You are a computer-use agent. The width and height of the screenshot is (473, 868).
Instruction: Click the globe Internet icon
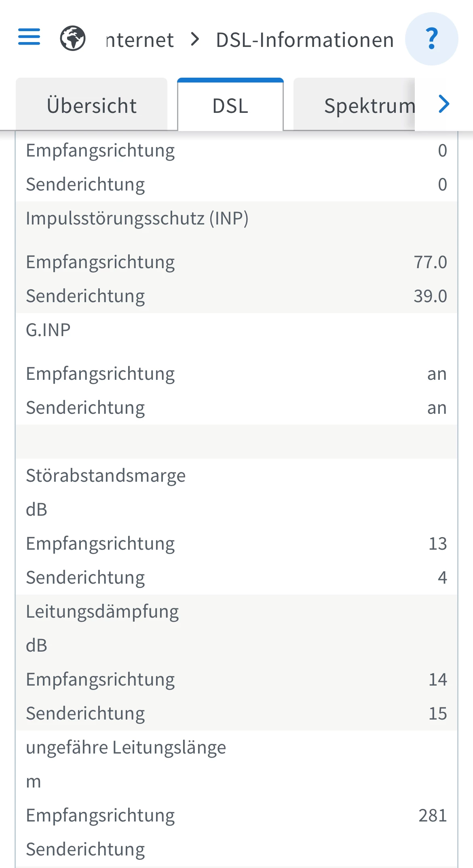pos(73,38)
